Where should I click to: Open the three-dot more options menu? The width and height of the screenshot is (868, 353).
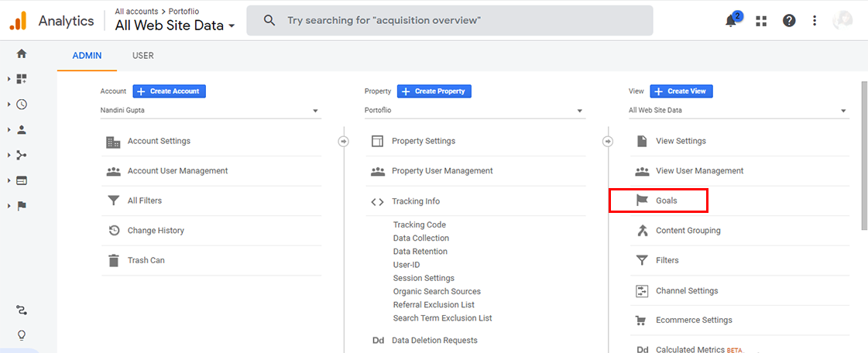[815, 21]
